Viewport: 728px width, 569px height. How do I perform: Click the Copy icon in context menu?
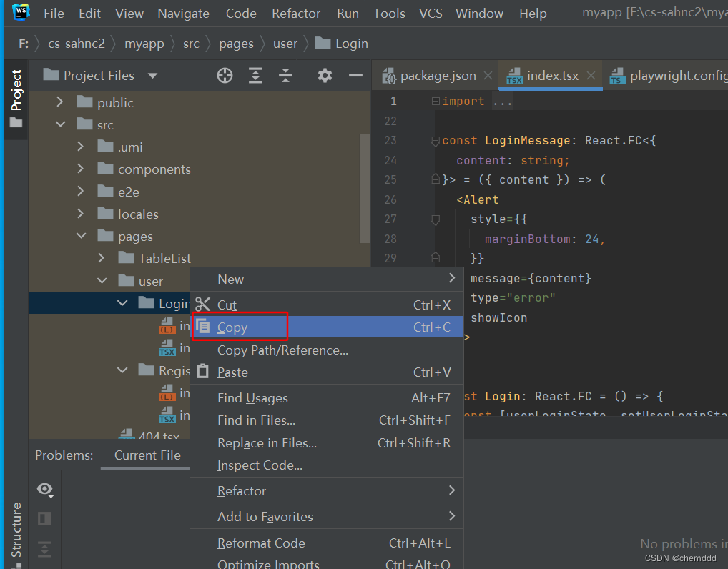(203, 327)
